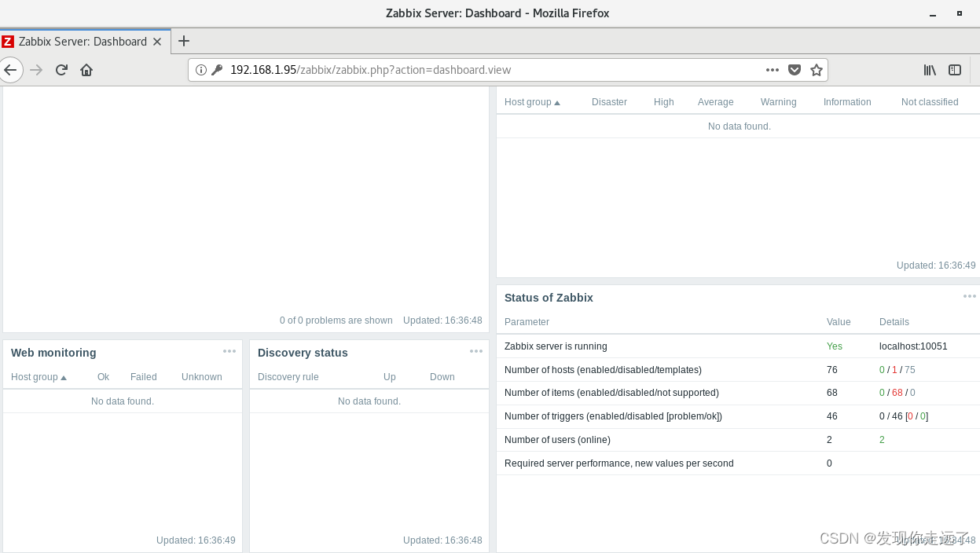This screenshot has width=980, height=553.
Task: Save page to Pocket icon
Action: coord(795,70)
